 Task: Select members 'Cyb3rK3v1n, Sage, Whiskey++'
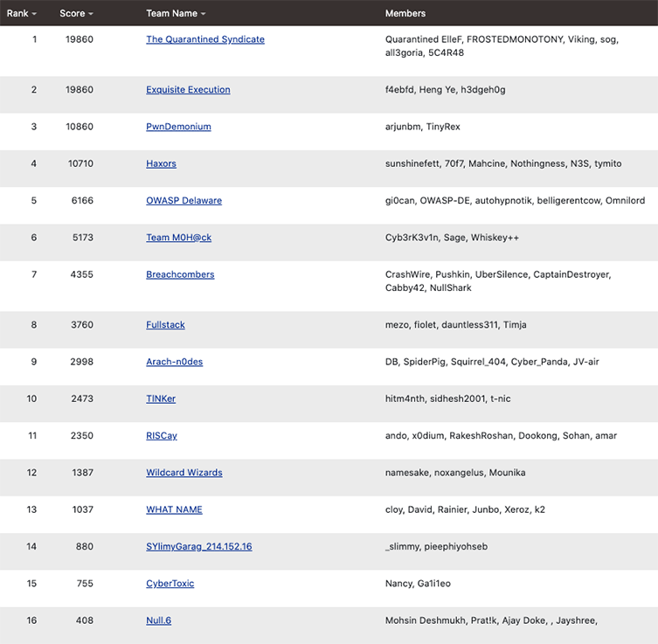452,237
